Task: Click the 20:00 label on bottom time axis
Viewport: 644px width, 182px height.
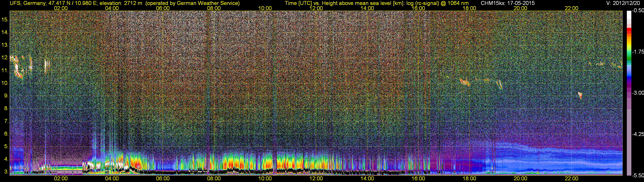Action: pos(521,179)
